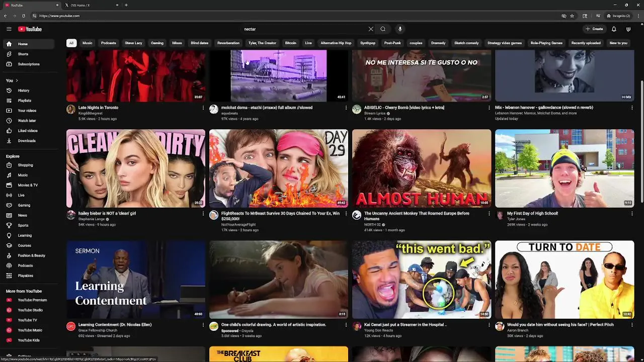
Task: Select the Bitcoin filter chip
Action: coord(291,43)
